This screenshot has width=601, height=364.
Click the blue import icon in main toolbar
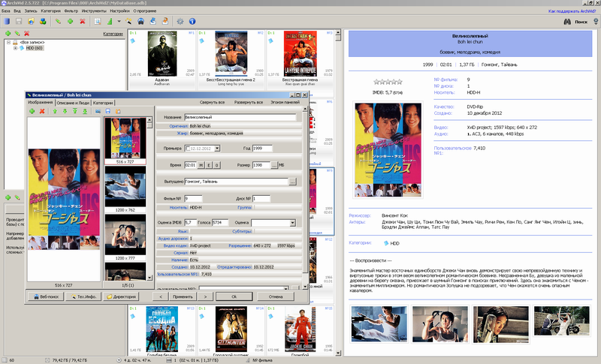coord(153,22)
